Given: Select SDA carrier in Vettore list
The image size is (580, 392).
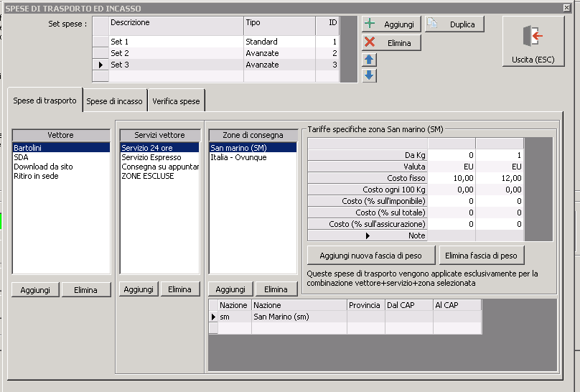Looking at the screenshot, I should [62, 157].
